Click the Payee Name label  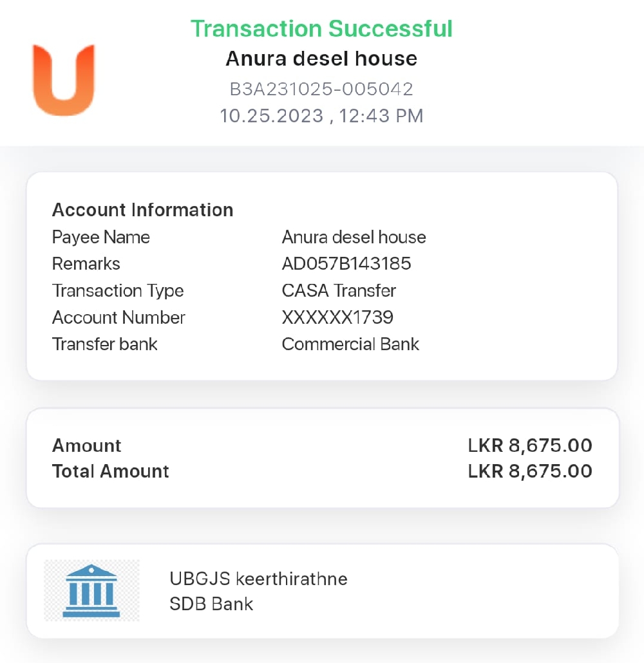100,238
